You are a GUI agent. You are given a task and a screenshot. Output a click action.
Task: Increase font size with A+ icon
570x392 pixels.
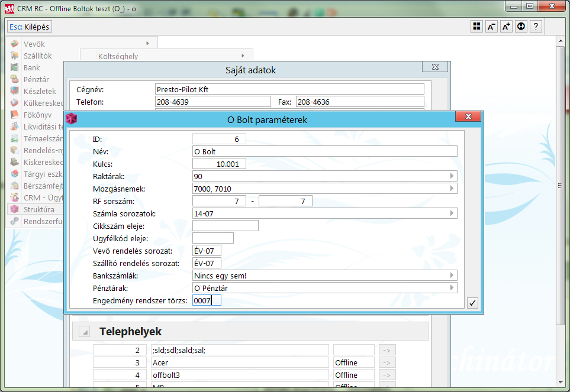pos(506,27)
